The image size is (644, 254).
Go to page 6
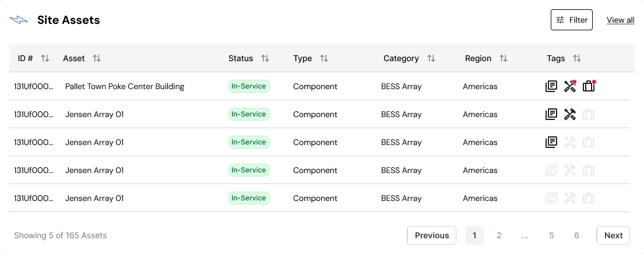coord(576,235)
